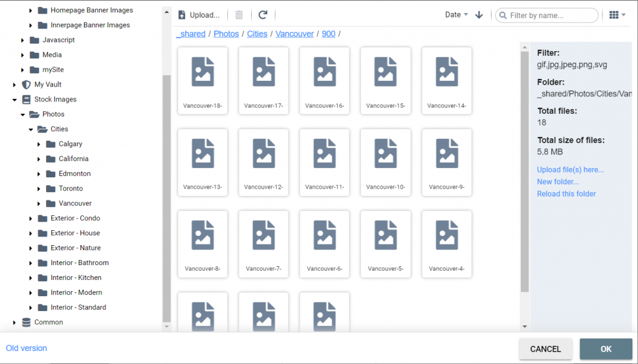
Task: Select the Exterior - Condo folder
Action: coord(75,218)
